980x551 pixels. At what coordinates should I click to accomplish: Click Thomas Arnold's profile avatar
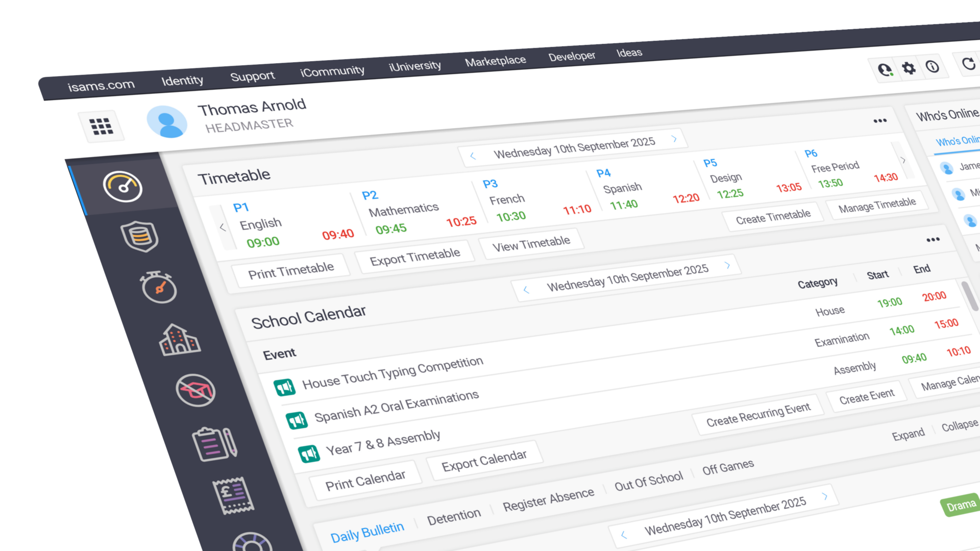[167, 121]
